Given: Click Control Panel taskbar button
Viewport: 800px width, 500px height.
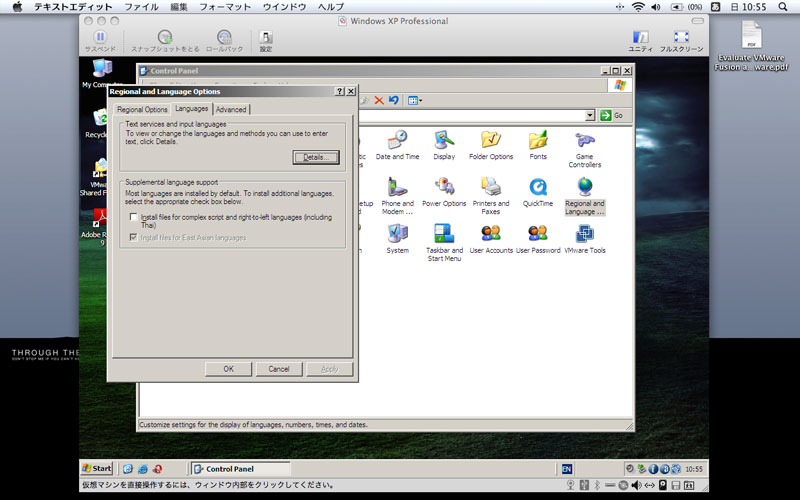Looking at the screenshot, I should [240, 469].
